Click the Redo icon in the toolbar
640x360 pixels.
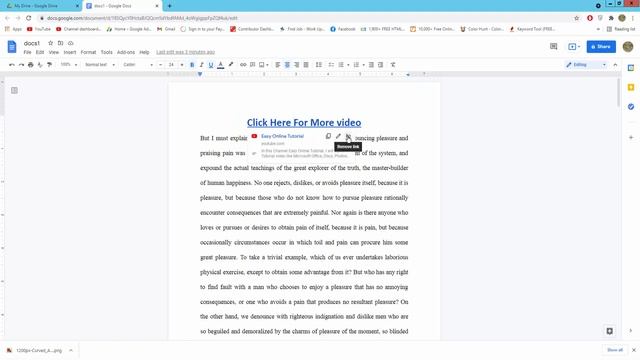(x=21, y=65)
